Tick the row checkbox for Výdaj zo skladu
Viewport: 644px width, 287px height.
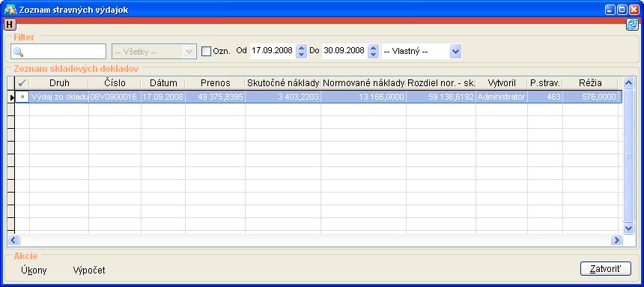[x=22, y=97]
